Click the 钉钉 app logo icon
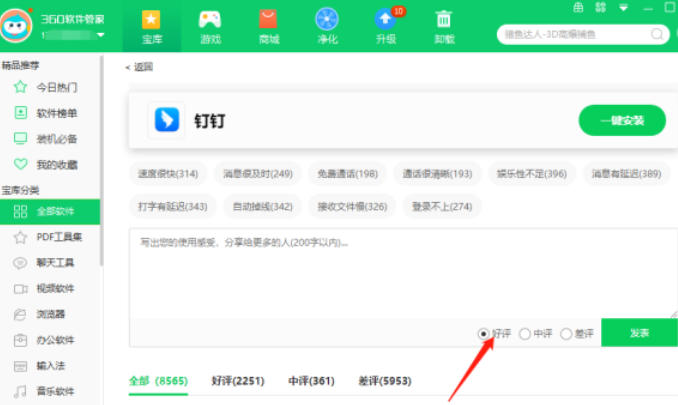 click(x=165, y=121)
